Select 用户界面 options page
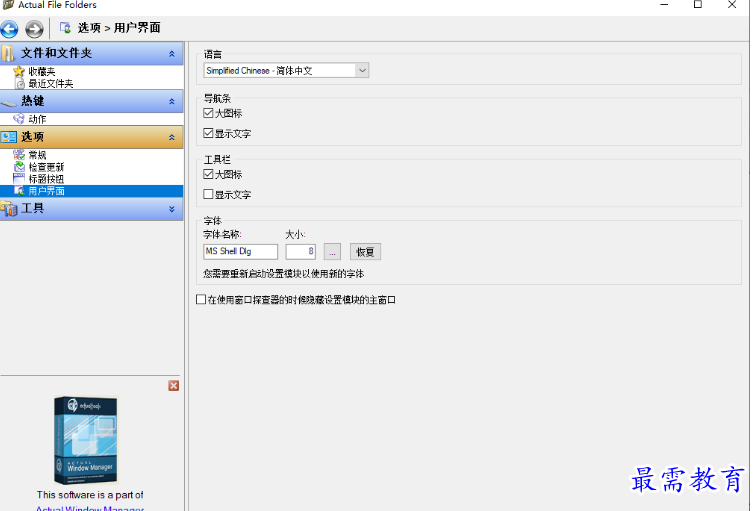This screenshot has height=511, width=753. click(46, 191)
